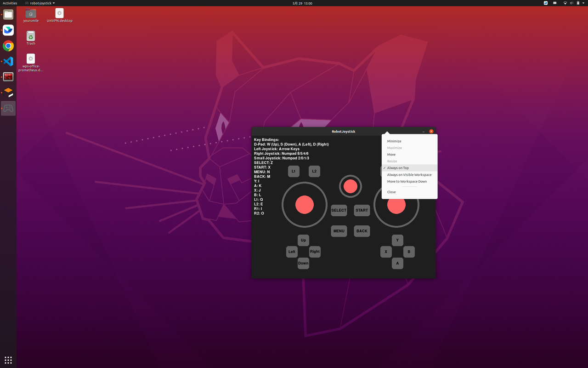Click the right joystick red knob
The width and height of the screenshot is (588, 368).
[x=396, y=206]
